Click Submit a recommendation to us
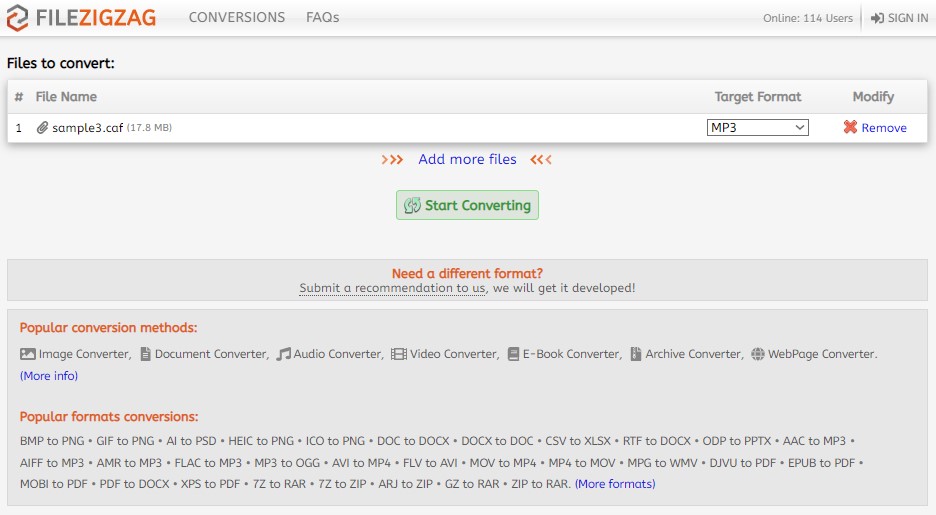Viewport: 936px width, 515px height. (392, 288)
